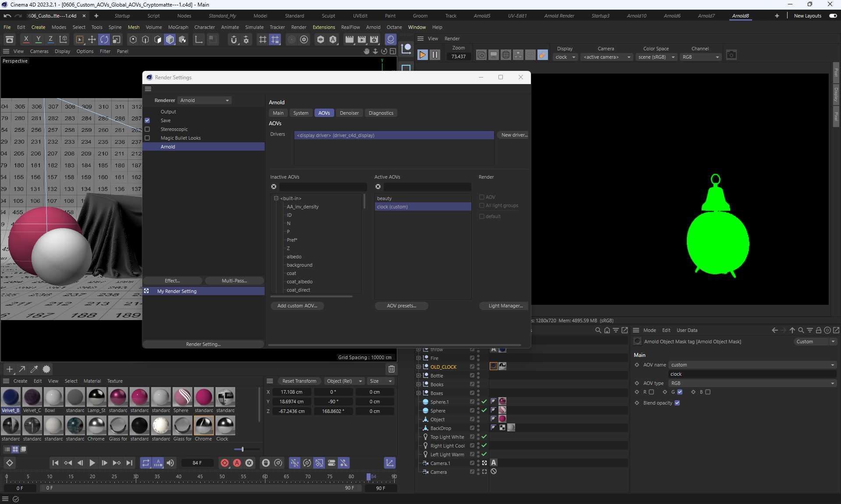Open the AOV type RGB dropdown

pos(752,383)
